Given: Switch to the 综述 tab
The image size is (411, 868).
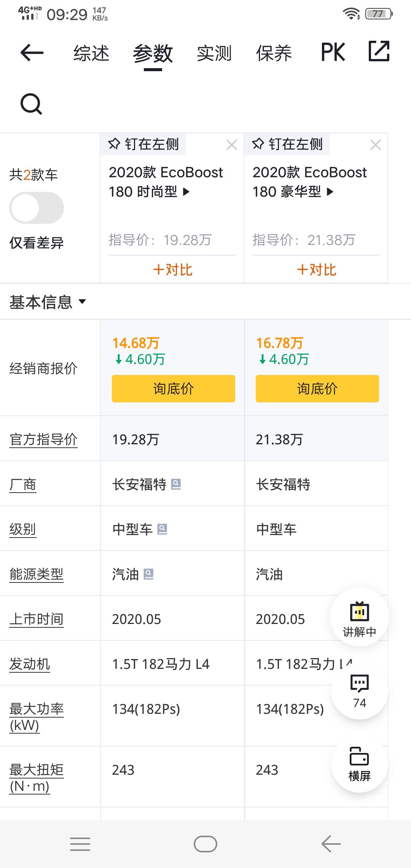Looking at the screenshot, I should pos(91,53).
